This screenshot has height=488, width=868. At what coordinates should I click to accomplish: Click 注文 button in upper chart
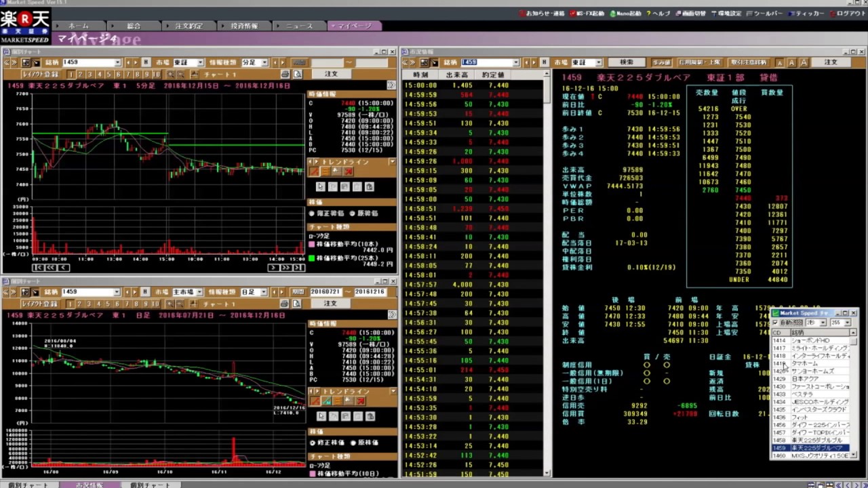[x=330, y=75]
